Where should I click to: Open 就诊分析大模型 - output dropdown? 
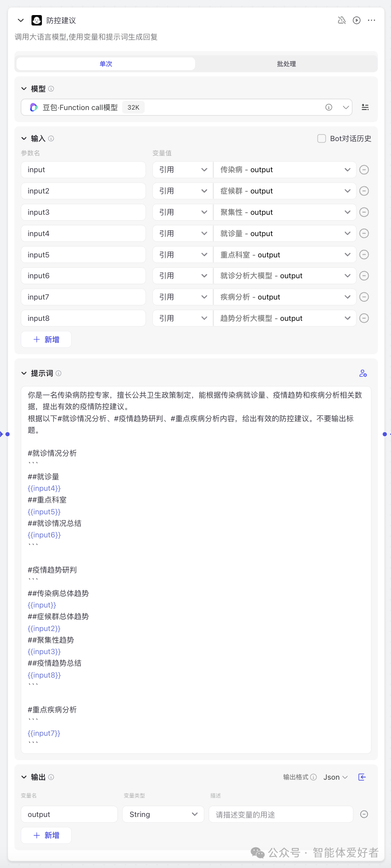click(x=285, y=276)
